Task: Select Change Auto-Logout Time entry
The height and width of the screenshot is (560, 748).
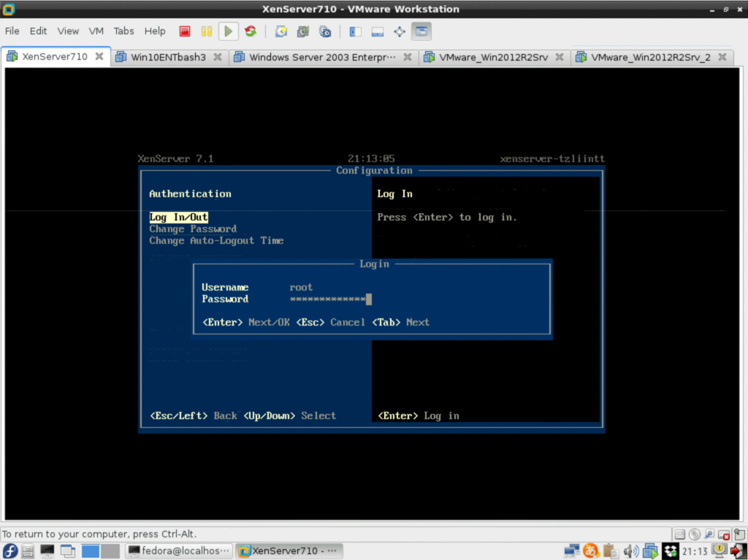Action: [216, 240]
